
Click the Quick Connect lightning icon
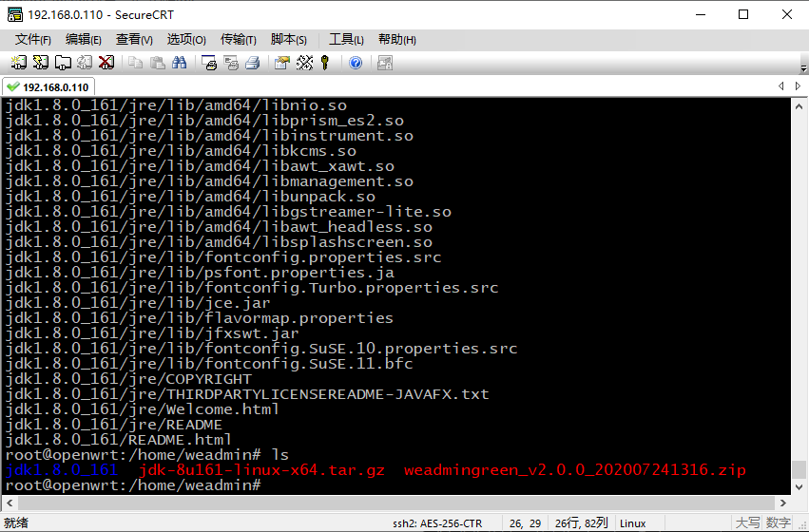[40, 63]
